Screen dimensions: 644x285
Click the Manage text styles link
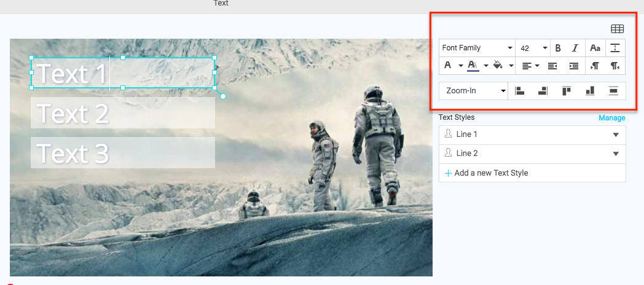612,118
